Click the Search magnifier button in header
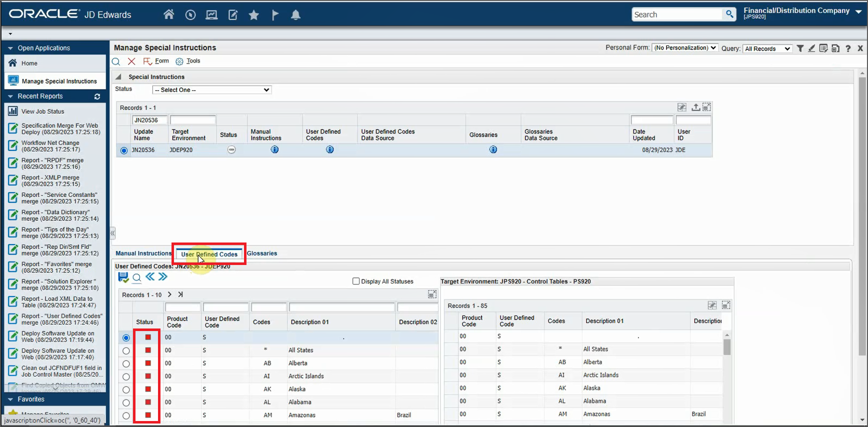Image resolution: width=868 pixels, height=427 pixels. (730, 14)
